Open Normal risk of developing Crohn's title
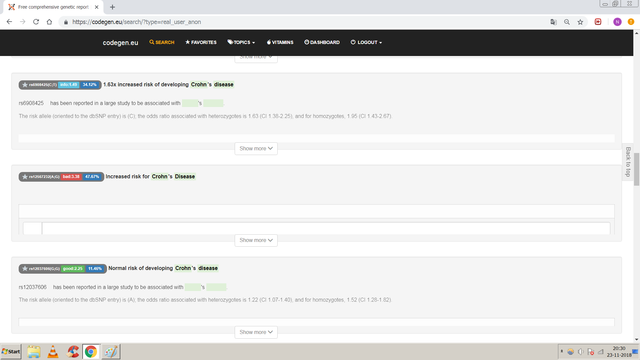The height and width of the screenshot is (360, 640). (163, 268)
